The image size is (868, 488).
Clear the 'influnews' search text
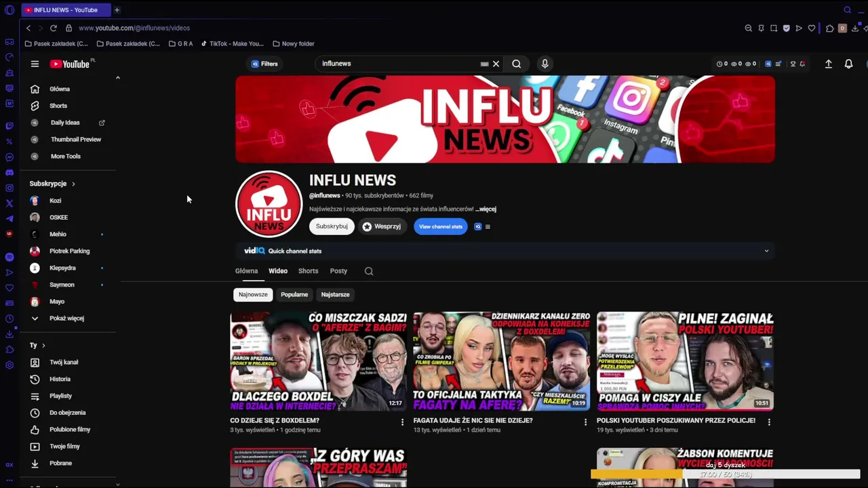(496, 64)
